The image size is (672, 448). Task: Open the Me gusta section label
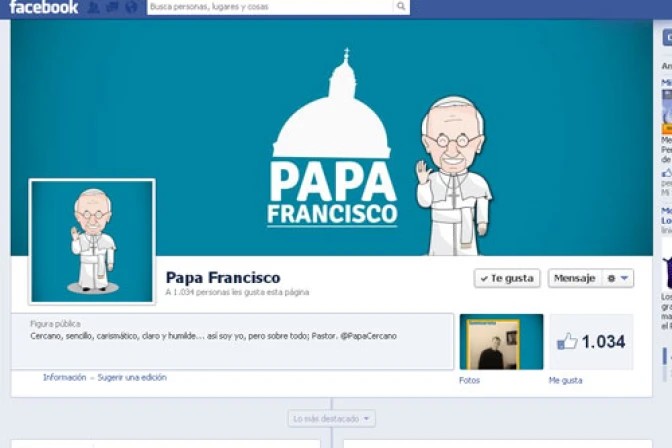[565, 380]
